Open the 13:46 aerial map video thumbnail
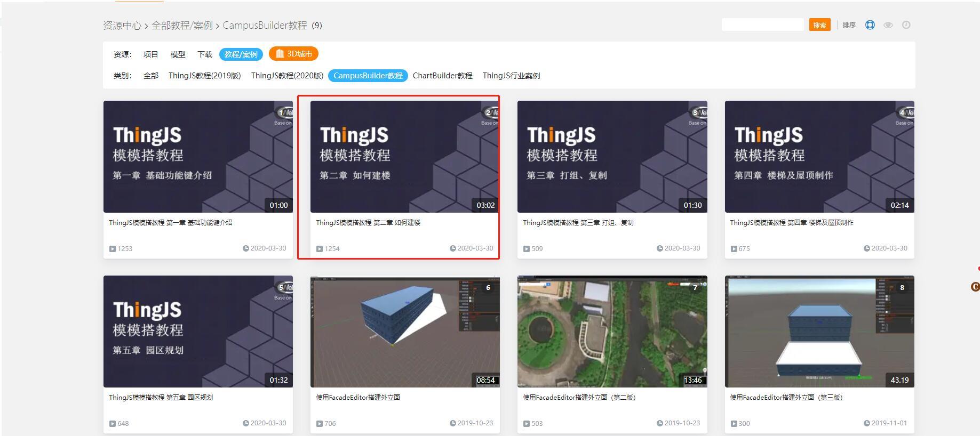Screen dimensions: 980x436 (x=612, y=332)
